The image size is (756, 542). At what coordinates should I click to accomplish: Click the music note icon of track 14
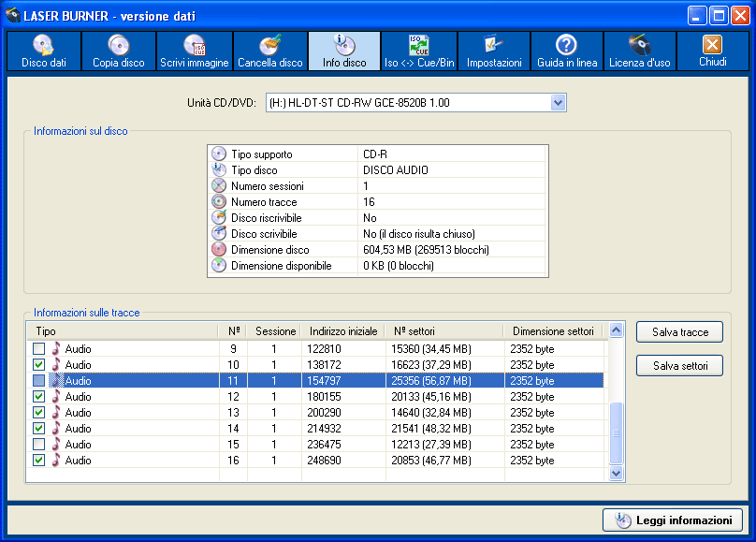pyautogui.click(x=56, y=428)
